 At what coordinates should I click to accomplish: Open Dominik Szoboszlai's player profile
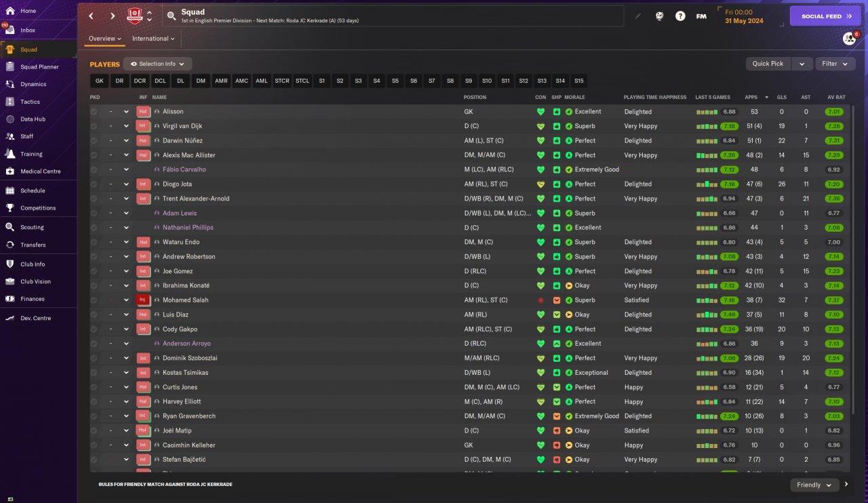pyautogui.click(x=190, y=358)
